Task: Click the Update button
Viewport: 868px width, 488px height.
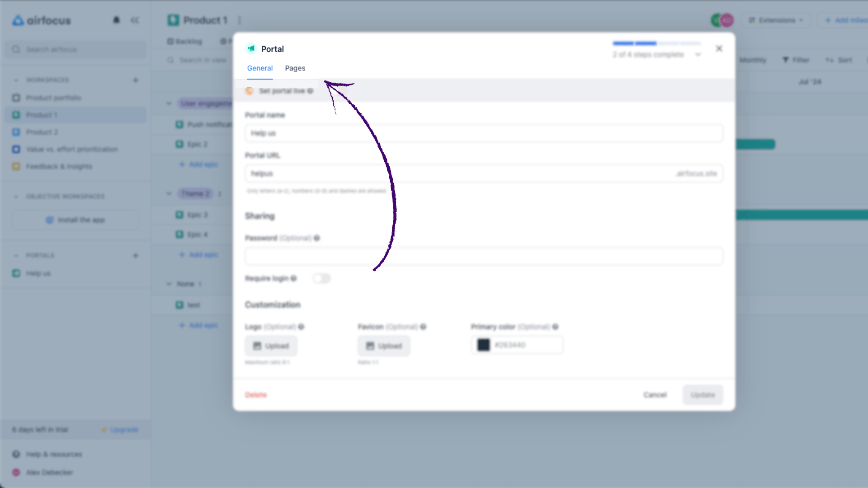Action: (x=703, y=394)
